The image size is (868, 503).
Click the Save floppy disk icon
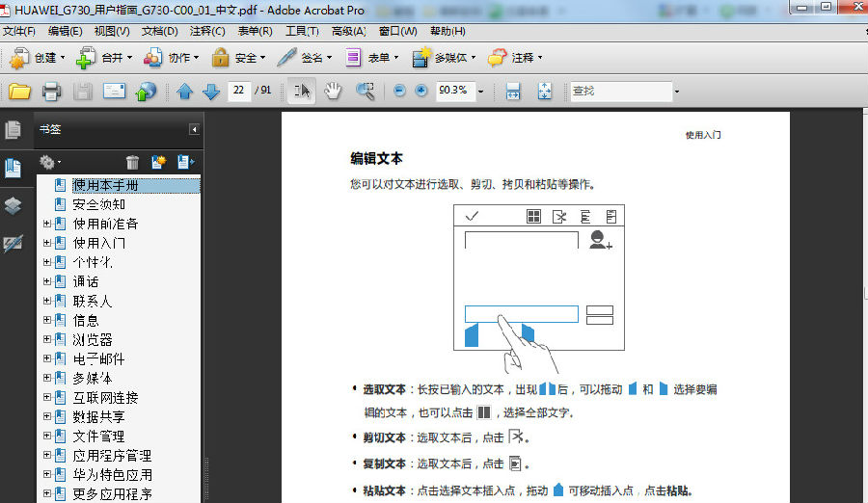tap(83, 91)
